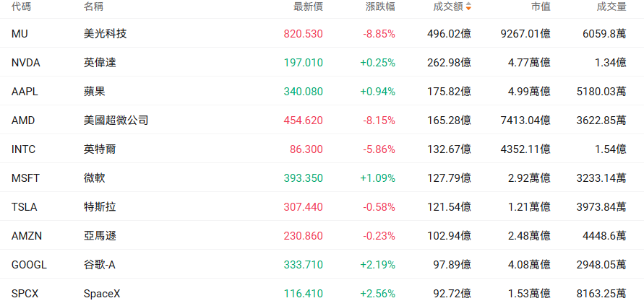The image size is (644, 306).
Task: Sort by 漲跌幅 column header
Action: [380, 7]
